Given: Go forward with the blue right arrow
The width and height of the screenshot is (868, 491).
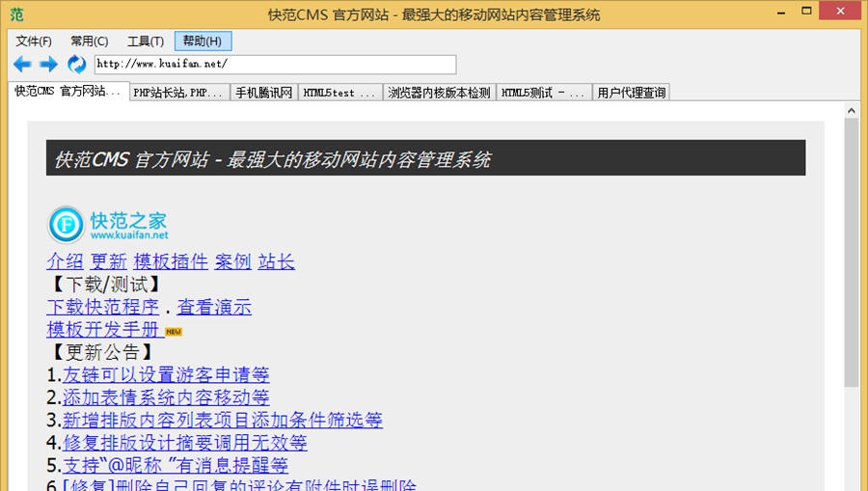Looking at the screenshot, I should 49,65.
